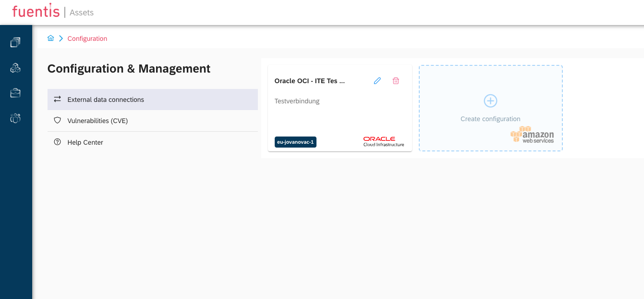Select the users group icon in sidebar
The image size is (644, 299).
pyautogui.click(x=15, y=118)
